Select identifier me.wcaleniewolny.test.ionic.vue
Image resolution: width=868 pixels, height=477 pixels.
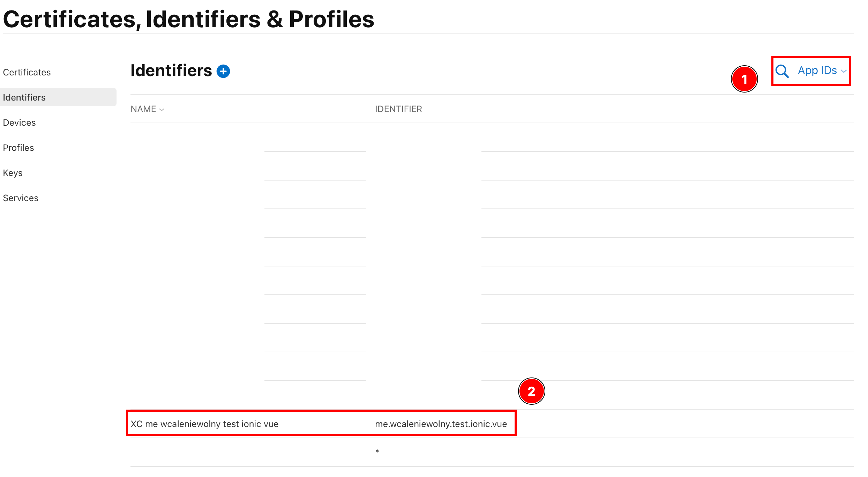441,424
